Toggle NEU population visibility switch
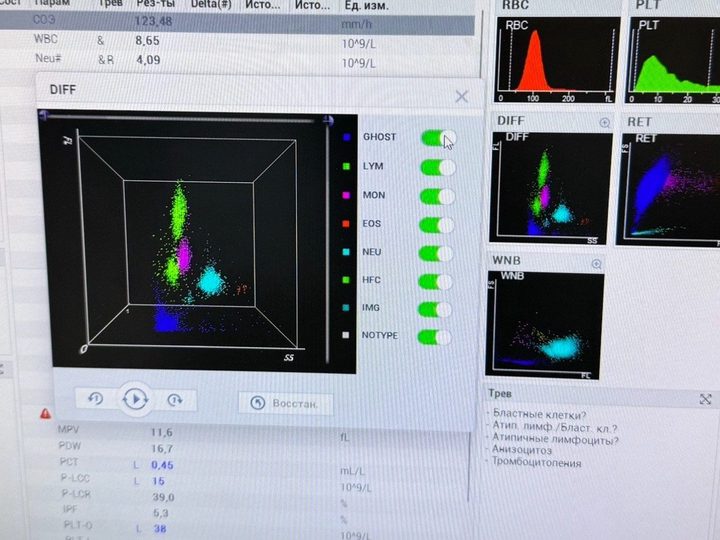 tap(436, 253)
